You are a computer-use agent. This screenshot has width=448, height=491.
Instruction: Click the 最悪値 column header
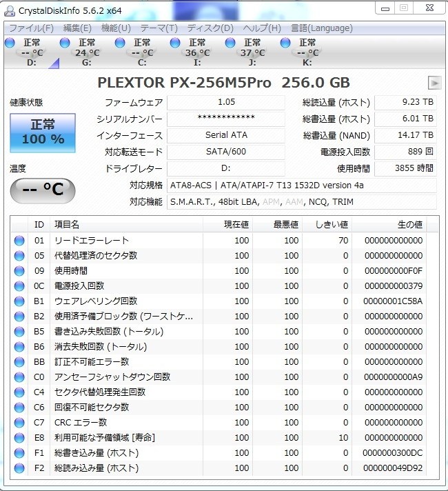[277, 225]
